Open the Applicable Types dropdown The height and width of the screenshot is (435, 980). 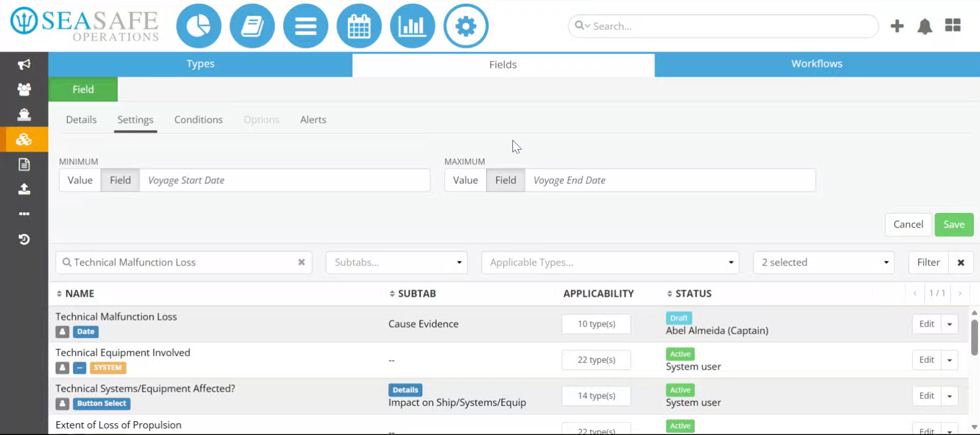click(x=610, y=262)
